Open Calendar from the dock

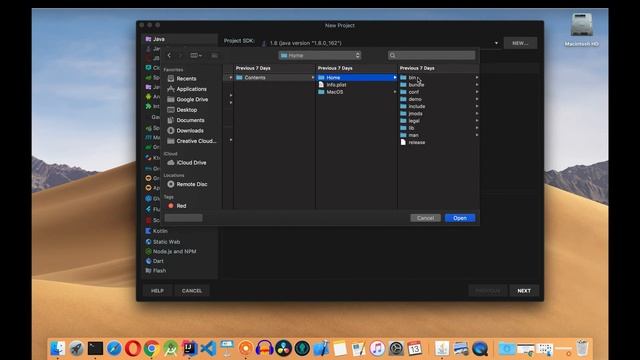[415, 349]
